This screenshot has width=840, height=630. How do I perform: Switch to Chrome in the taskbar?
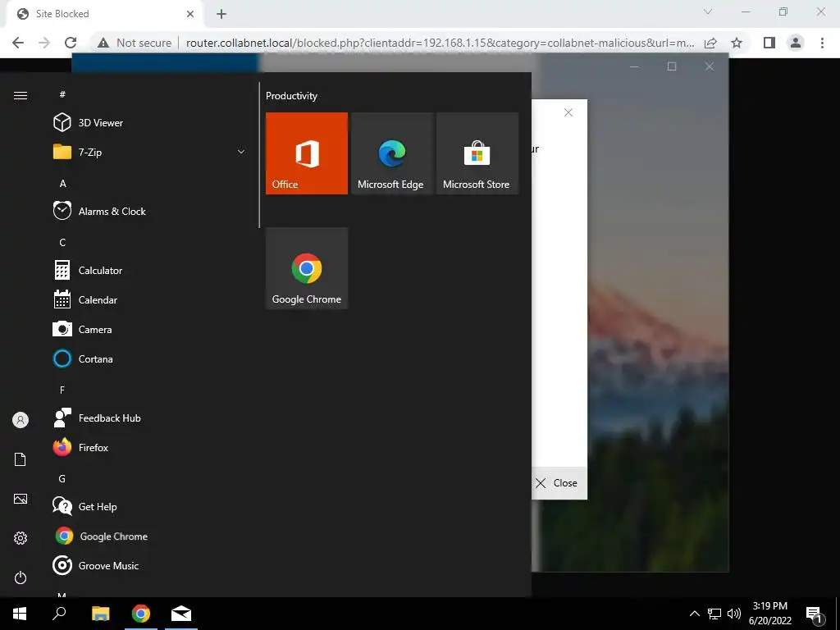(141, 614)
